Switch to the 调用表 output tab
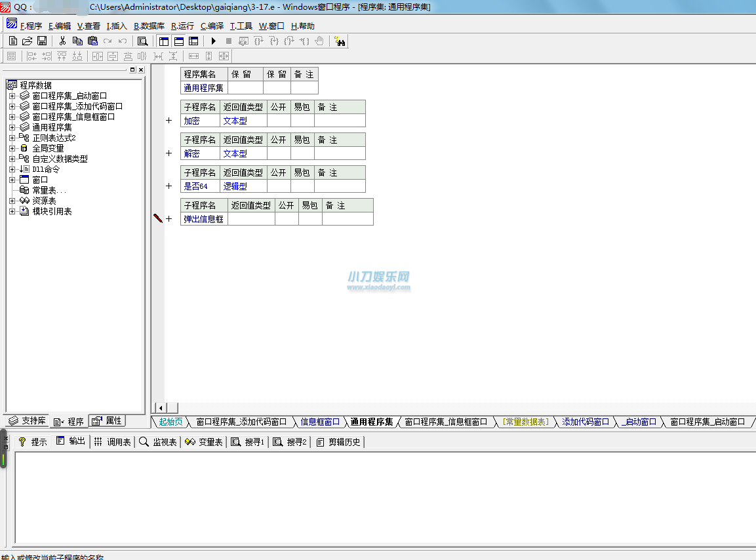This screenshot has width=756, height=560. pyautogui.click(x=112, y=442)
